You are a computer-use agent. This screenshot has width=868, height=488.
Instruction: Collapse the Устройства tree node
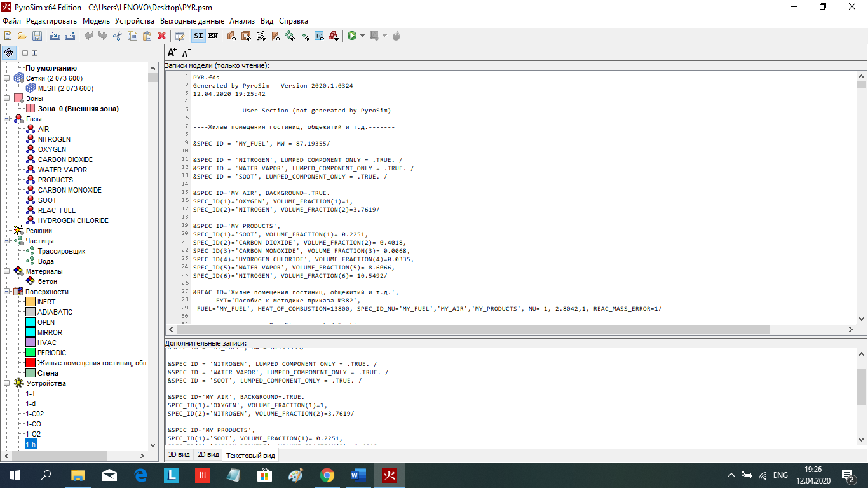[x=7, y=383]
